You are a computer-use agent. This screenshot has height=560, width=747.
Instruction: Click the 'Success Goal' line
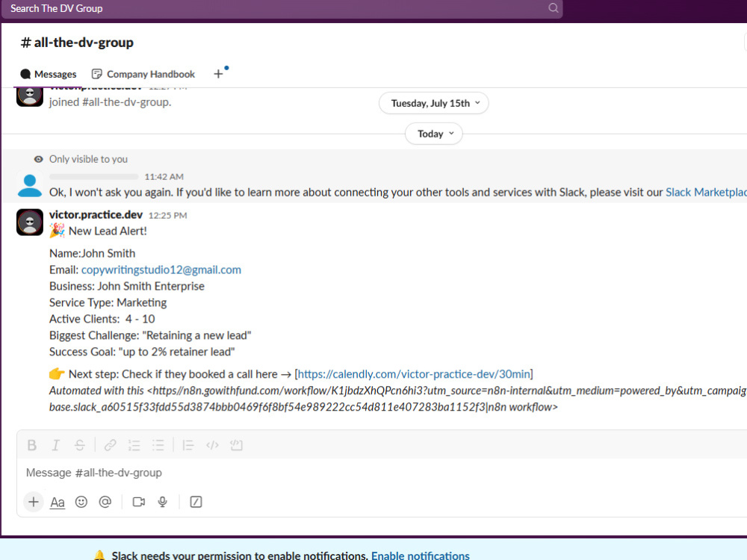pos(142,352)
